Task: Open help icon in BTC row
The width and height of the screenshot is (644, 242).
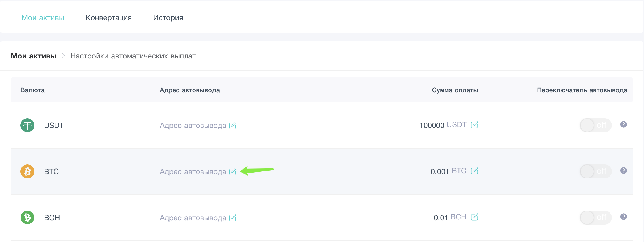Action: (x=624, y=171)
